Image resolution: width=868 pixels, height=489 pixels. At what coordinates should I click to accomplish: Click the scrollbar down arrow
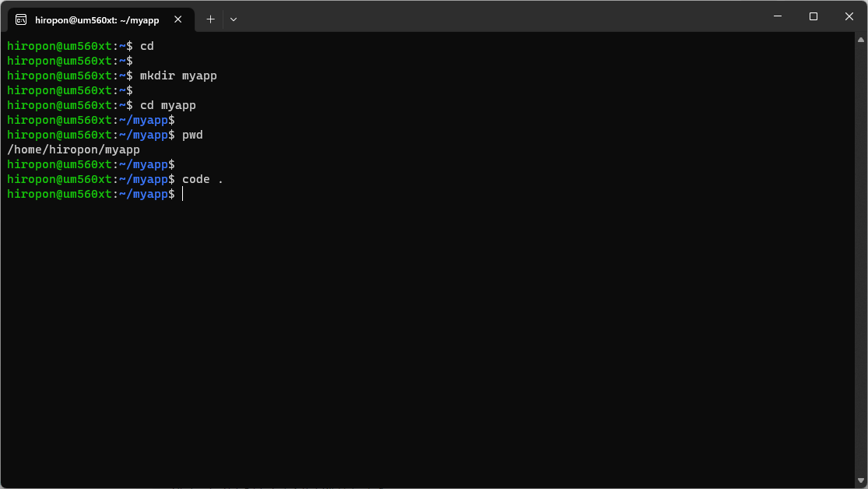(x=862, y=480)
